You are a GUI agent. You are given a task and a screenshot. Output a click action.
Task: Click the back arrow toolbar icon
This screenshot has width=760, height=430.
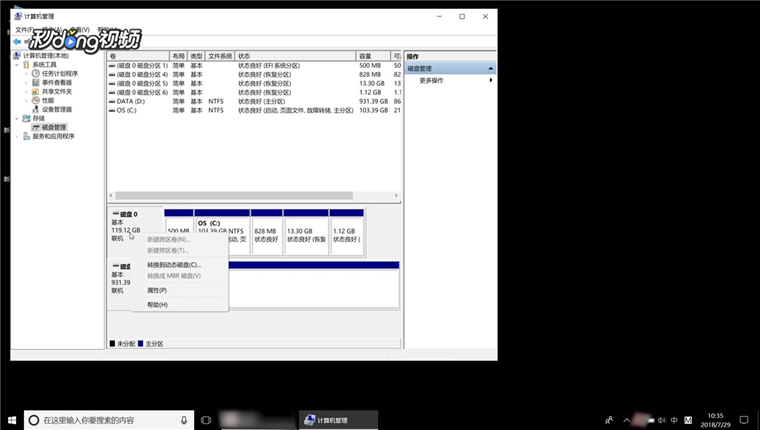[x=17, y=42]
